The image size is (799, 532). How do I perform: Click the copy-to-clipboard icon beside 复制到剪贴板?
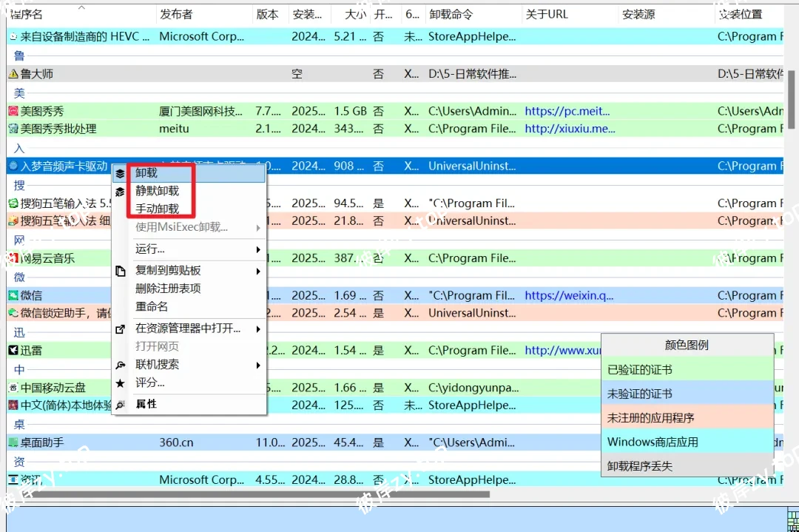(x=121, y=271)
